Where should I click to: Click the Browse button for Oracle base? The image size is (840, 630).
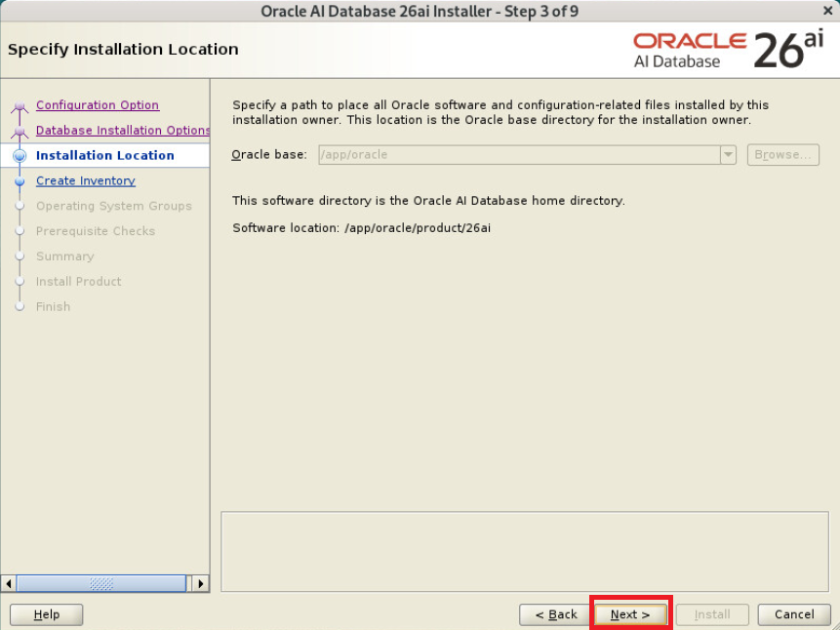(782, 155)
